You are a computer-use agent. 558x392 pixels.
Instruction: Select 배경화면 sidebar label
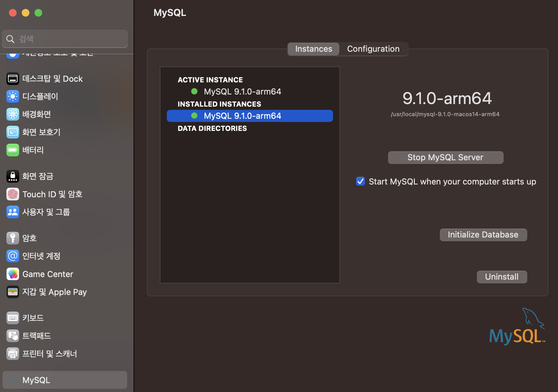[37, 114]
